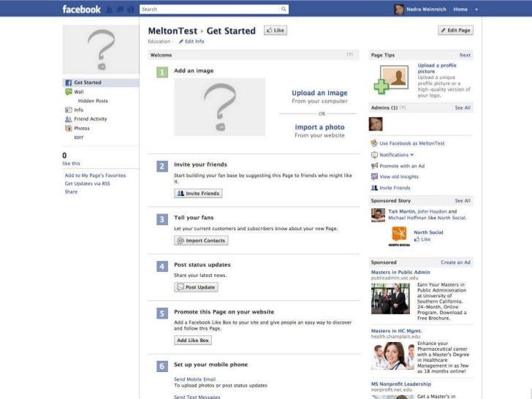Click the EDIT link under sidebar
Viewport: 532px width, 399px height.
[79, 137]
